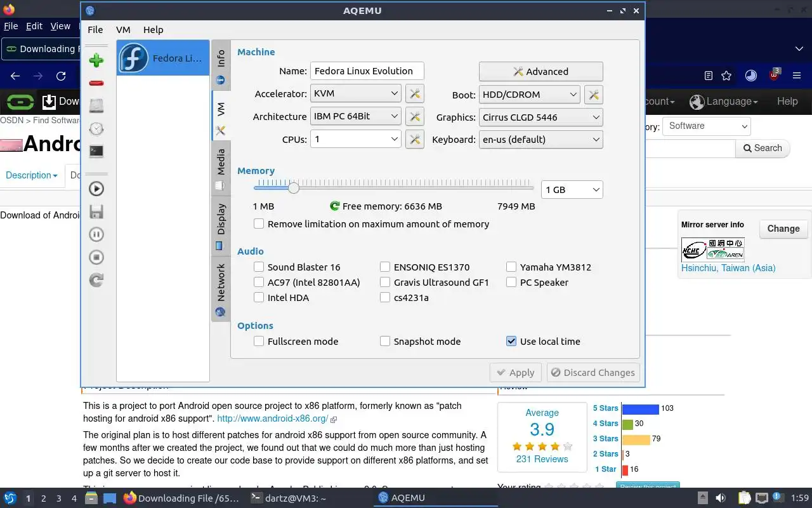Pause the VM with the pause icon
812x508 pixels.
click(96, 234)
